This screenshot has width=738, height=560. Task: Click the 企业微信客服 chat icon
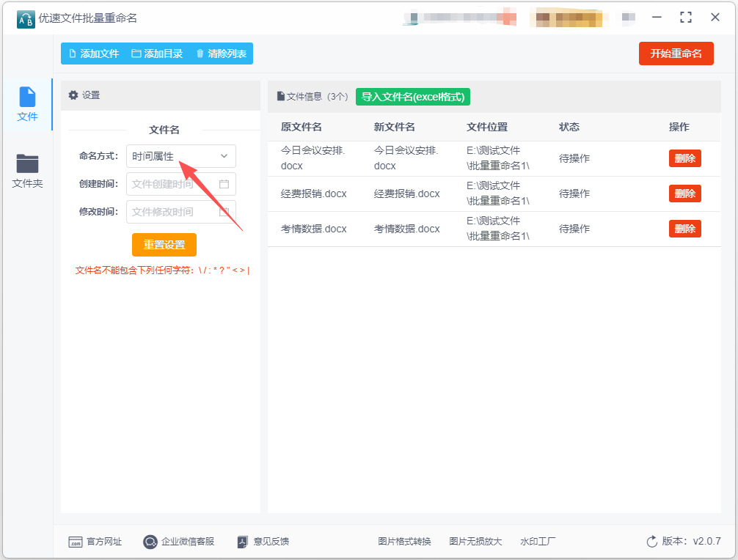[150, 542]
